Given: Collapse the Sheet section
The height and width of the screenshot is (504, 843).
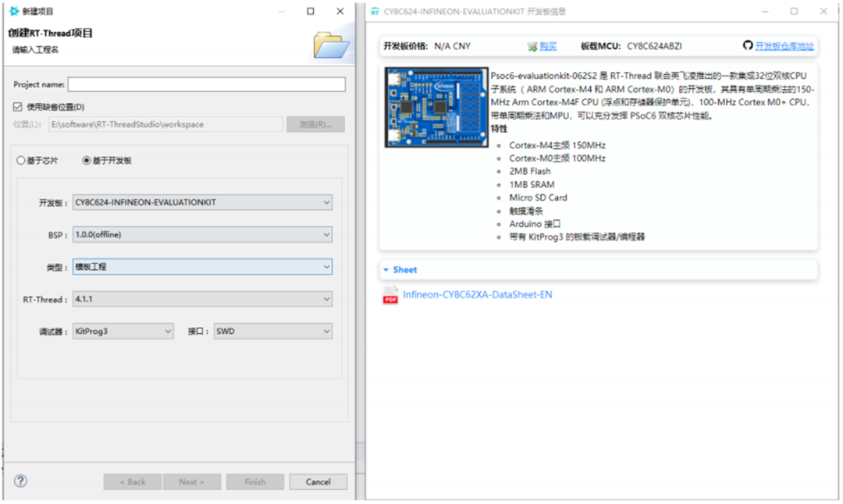Looking at the screenshot, I should pos(386,270).
